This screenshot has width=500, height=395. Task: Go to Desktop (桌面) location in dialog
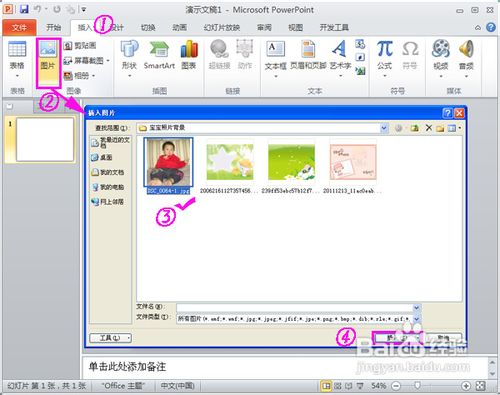(x=102, y=157)
